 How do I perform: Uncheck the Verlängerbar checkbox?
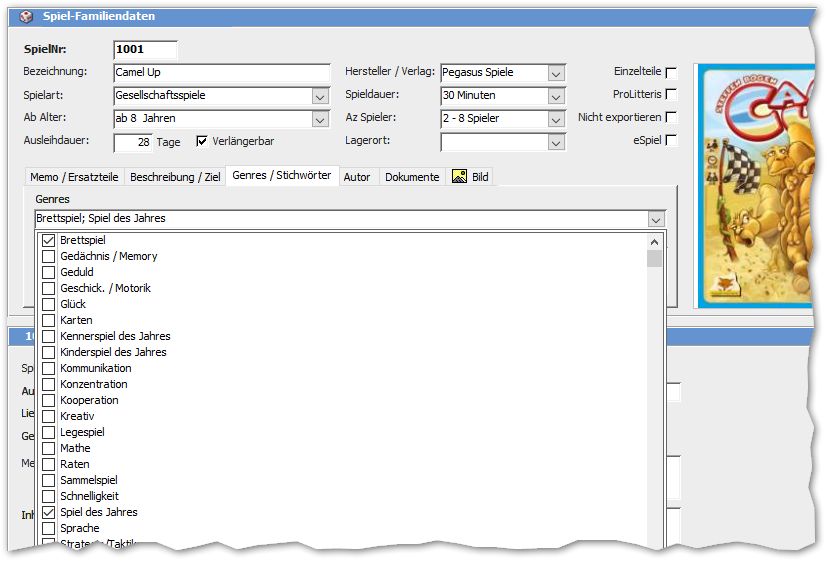(202, 141)
